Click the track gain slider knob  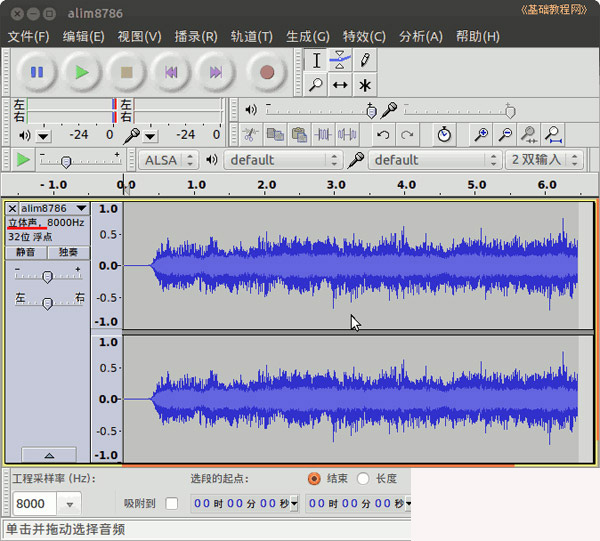pos(47,277)
